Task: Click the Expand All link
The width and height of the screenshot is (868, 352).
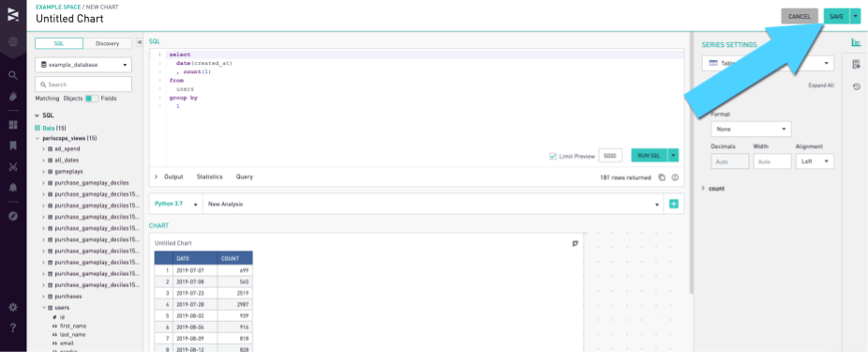Action: click(821, 86)
